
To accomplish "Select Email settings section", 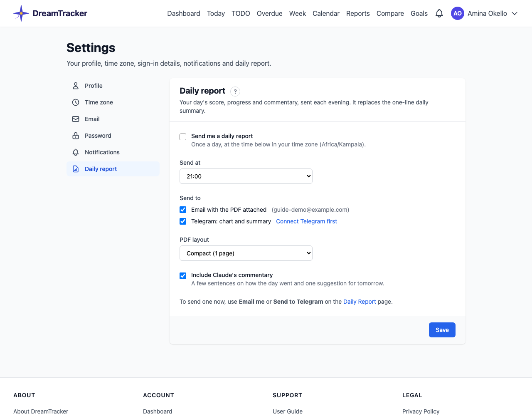I will tap(113, 119).
